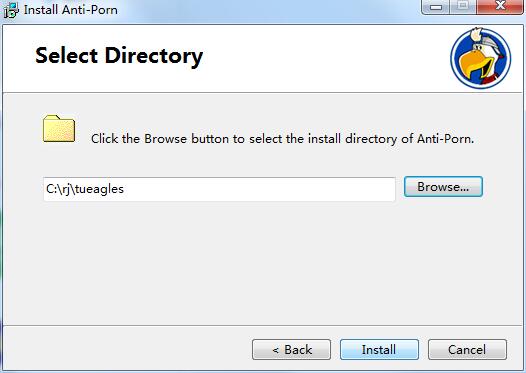
Task: Focus the install directory path field
Action: click(x=219, y=189)
